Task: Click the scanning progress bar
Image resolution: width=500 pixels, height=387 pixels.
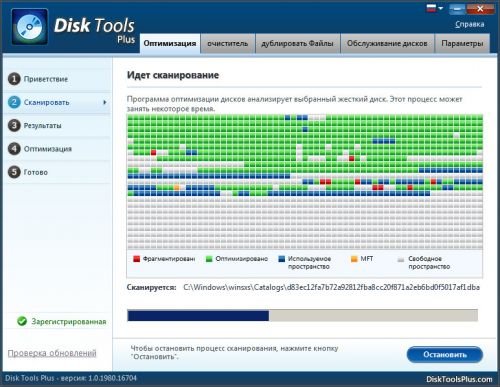Action: [x=302, y=315]
